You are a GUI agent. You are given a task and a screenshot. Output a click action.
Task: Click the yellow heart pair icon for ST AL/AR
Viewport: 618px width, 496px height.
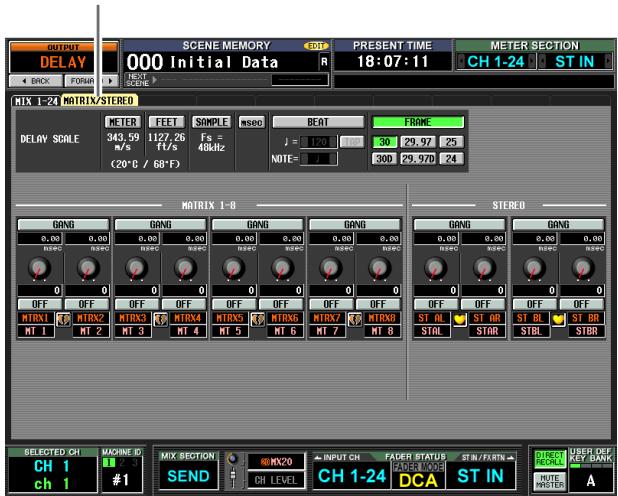(460, 319)
